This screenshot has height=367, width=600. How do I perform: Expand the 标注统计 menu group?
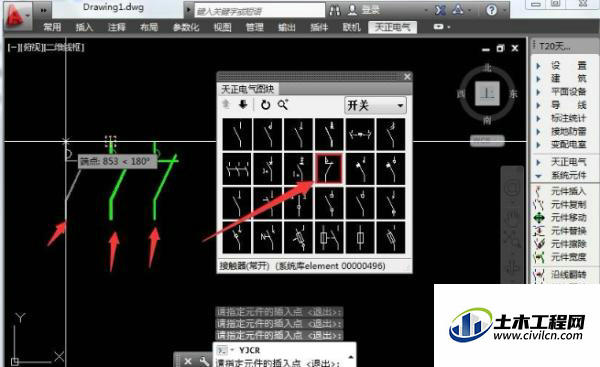539,118
